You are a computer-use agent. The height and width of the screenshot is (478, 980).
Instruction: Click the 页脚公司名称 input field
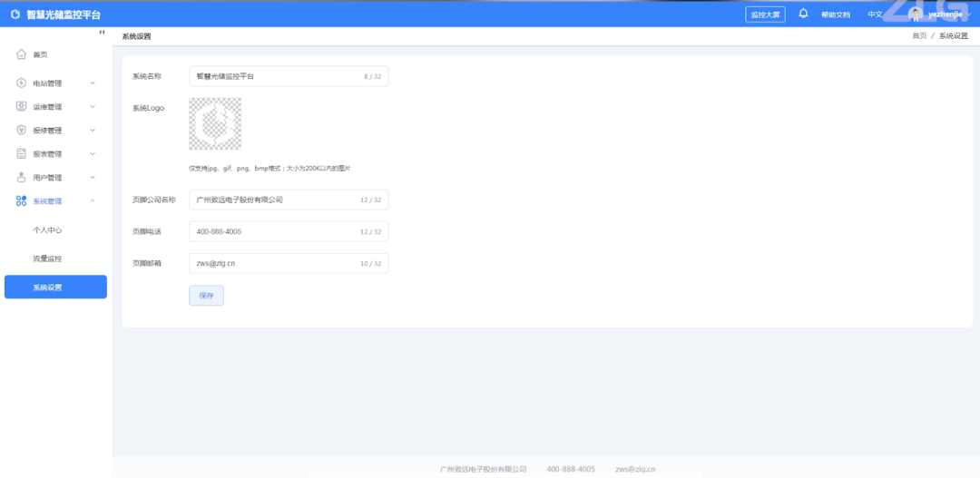(289, 200)
